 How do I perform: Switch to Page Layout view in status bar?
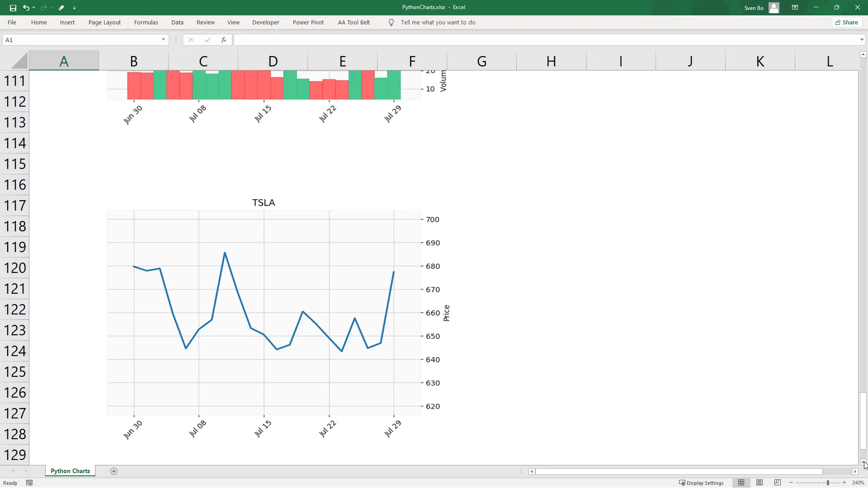point(759,483)
